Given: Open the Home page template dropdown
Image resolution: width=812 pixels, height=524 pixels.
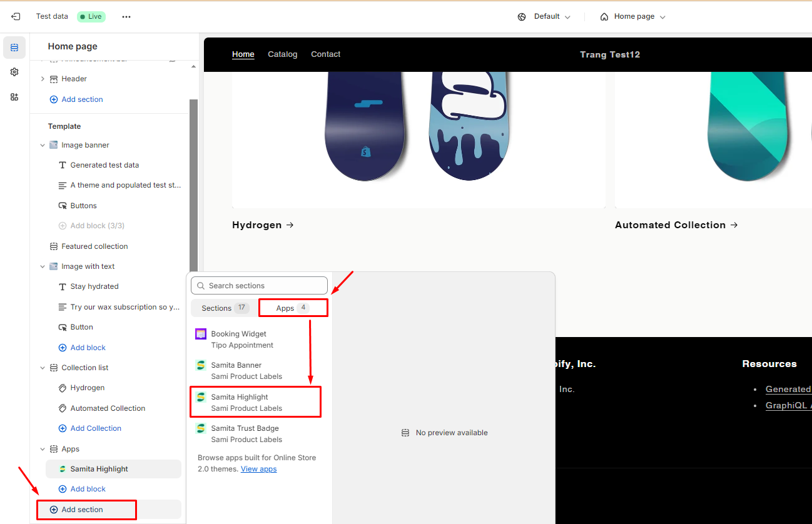Looking at the screenshot, I should pos(632,17).
